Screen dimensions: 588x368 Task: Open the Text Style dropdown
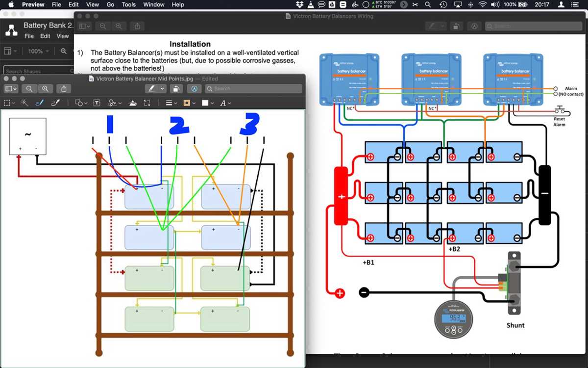click(x=225, y=103)
